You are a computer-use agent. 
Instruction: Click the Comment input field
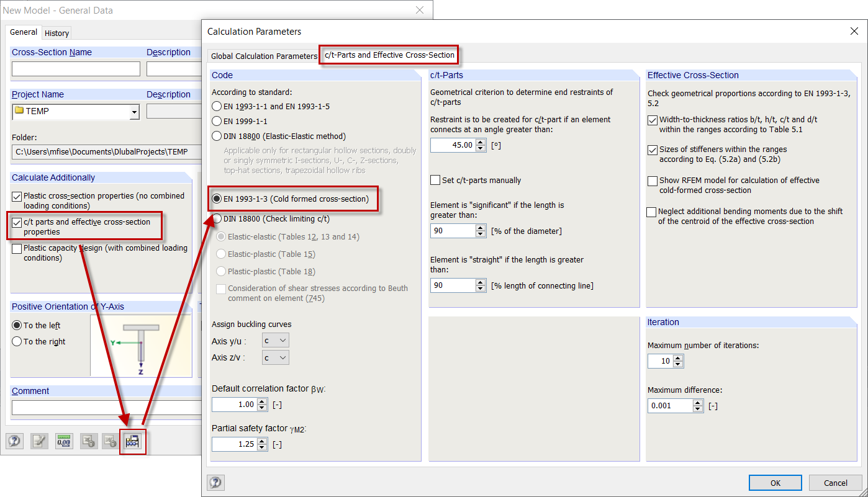tap(106, 408)
